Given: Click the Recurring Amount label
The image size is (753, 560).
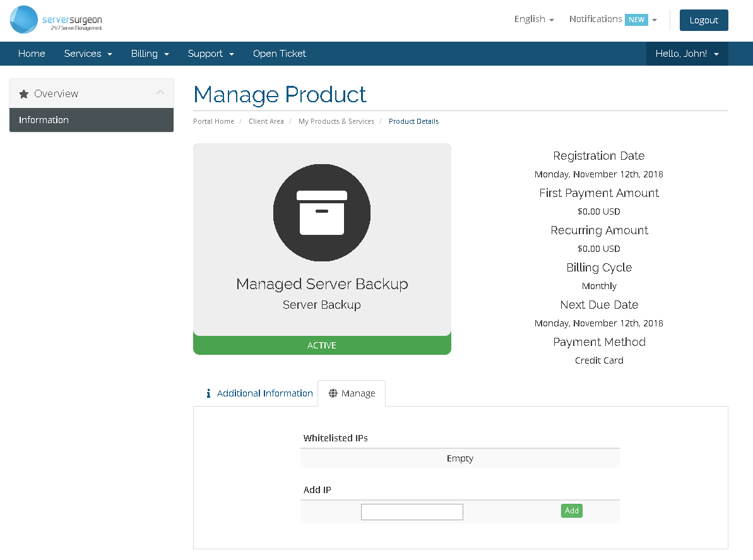Looking at the screenshot, I should [x=599, y=230].
